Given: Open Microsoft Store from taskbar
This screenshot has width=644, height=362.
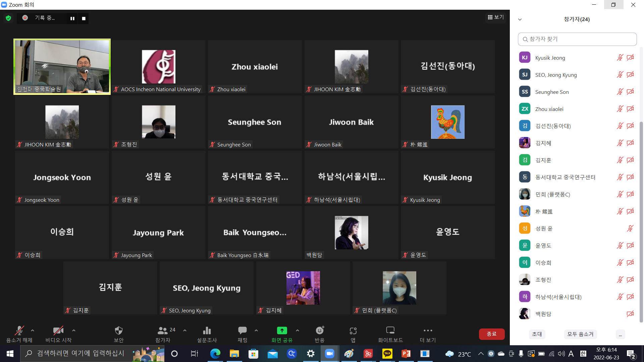Looking at the screenshot, I should click(253, 354).
